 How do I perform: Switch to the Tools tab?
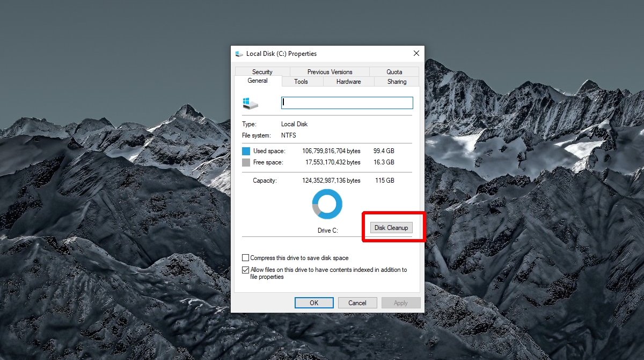pos(301,82)
